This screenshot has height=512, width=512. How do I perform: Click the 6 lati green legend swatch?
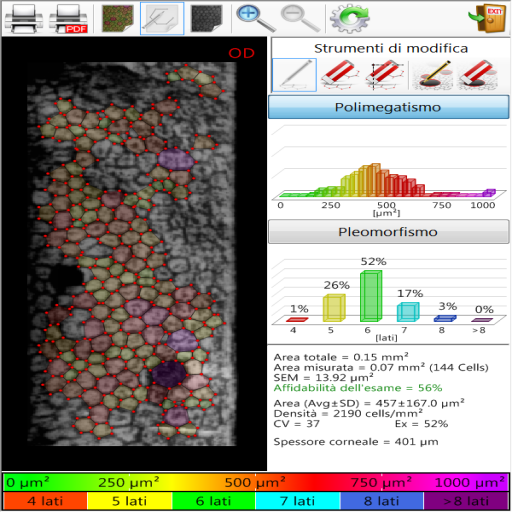coord(213,501)
